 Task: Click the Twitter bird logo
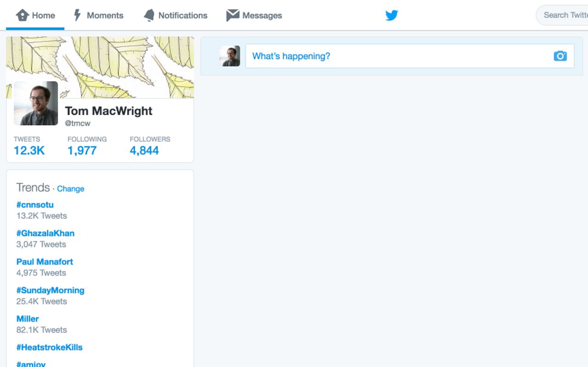coord(391,15)
